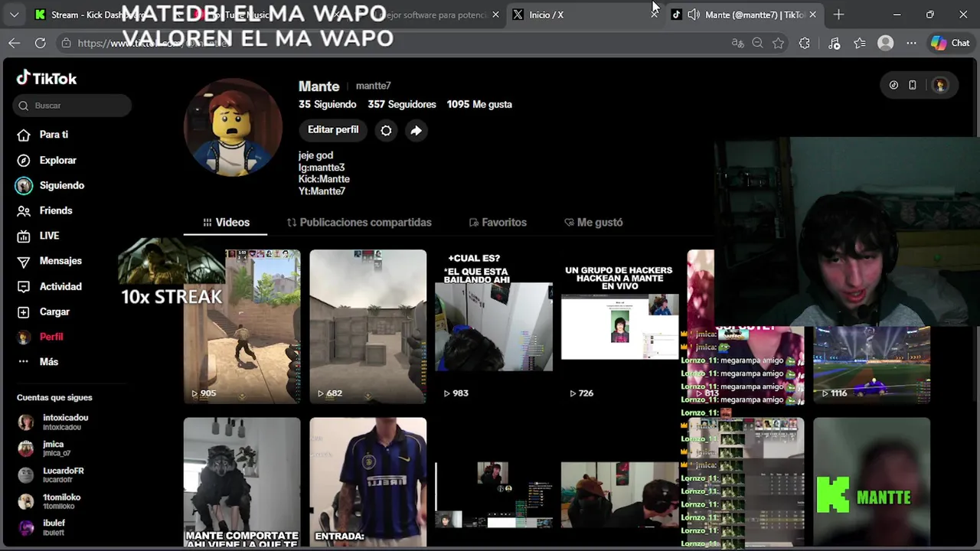980x551 pixels.
Task: Open MANTE COMPORTATE video thumbnail
Action: (242, 482)
